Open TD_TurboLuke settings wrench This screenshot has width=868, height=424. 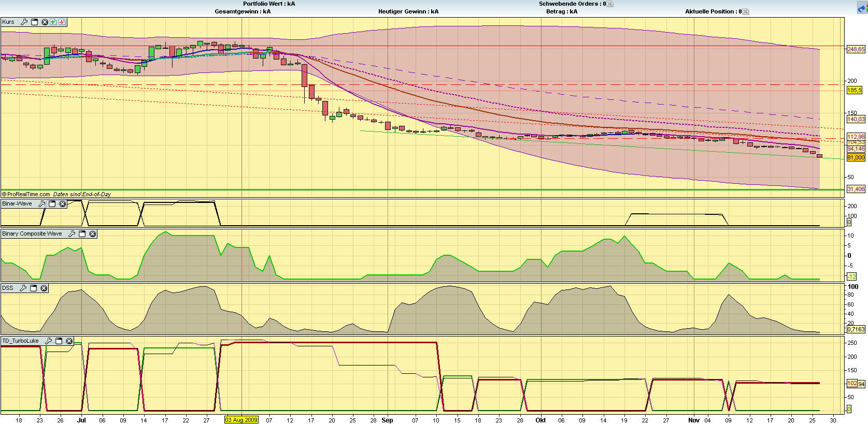pos(48,341)
